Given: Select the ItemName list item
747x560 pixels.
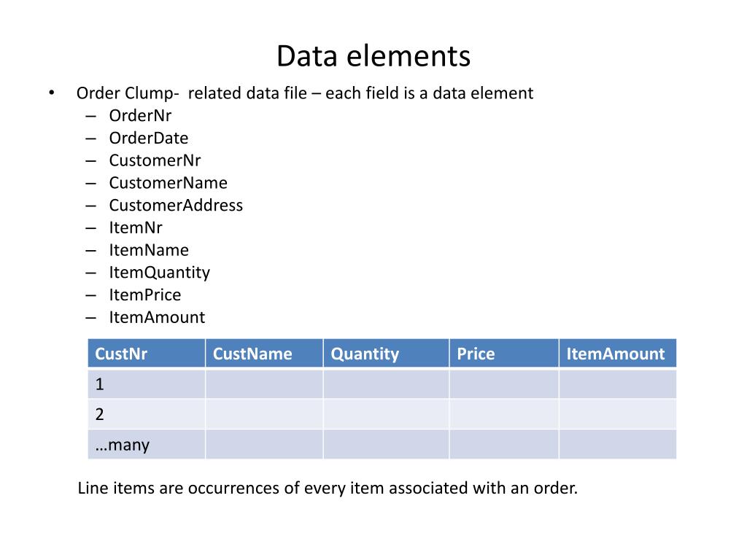Looking at the screenshot, I should point(149,249).
